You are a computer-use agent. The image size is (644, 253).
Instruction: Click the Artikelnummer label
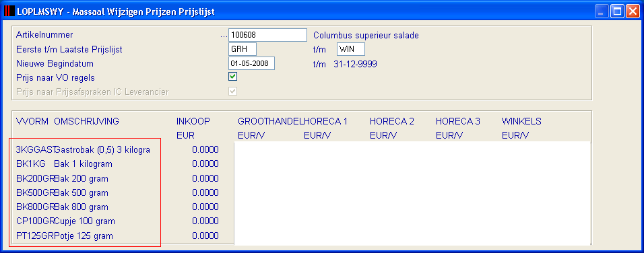click(44, 35)
